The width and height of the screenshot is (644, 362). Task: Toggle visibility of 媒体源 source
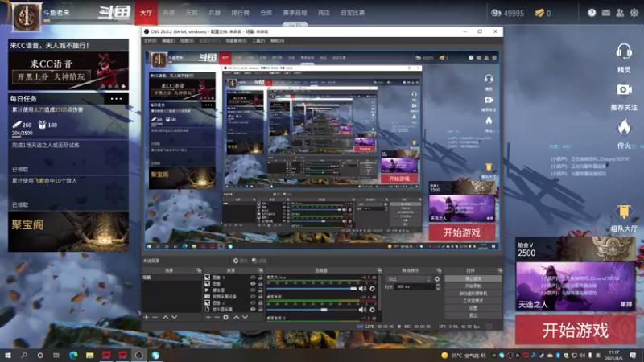pyautogui.click(x=253, y=290)
